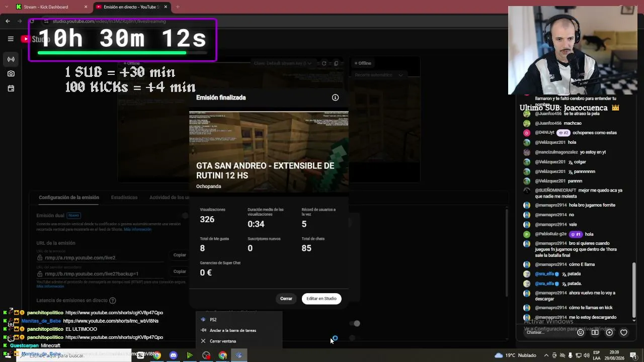Click the Visualizaciones value 326
This screenshot has height=362, width=644.
tap(207, 219)
